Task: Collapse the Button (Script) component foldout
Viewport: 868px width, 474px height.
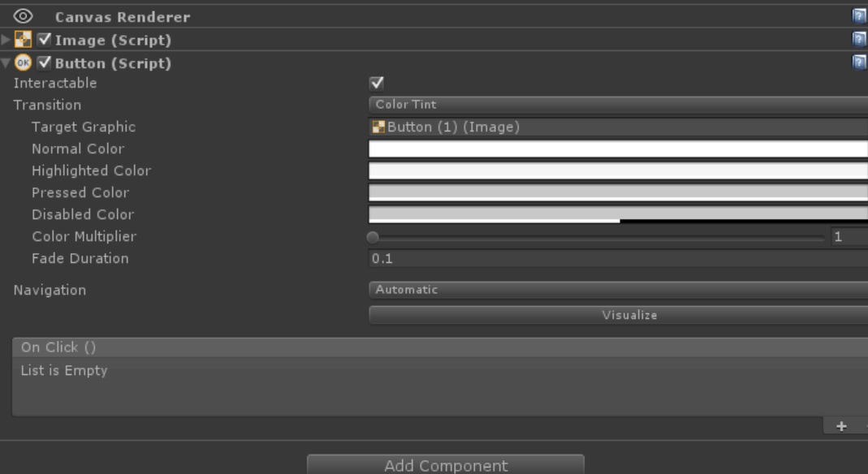Action: click(x=6, y=63)
